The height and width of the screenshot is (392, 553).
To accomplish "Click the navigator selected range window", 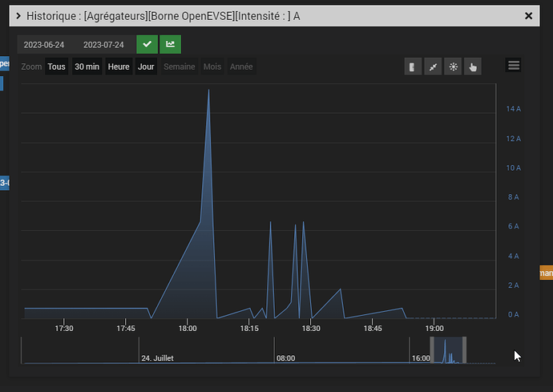I will point(448,350).
